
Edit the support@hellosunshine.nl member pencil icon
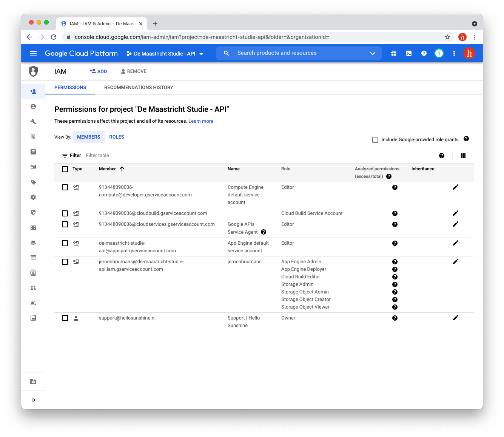455,318
